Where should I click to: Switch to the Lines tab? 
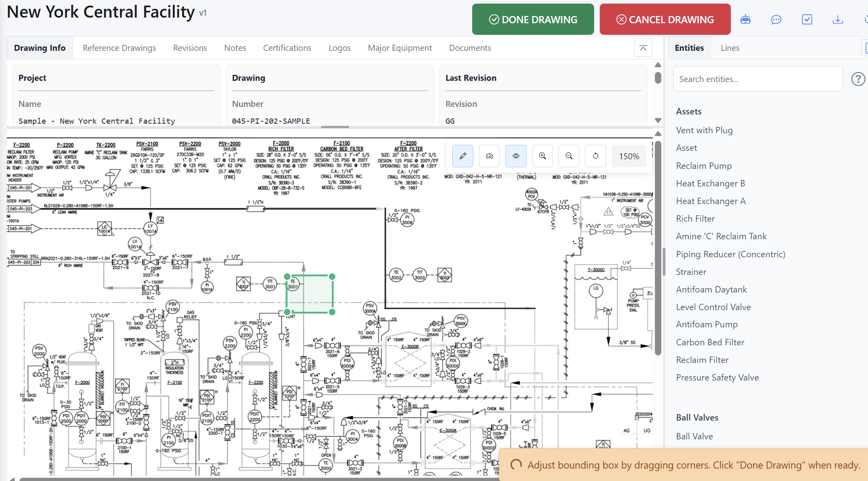[730, 48]
